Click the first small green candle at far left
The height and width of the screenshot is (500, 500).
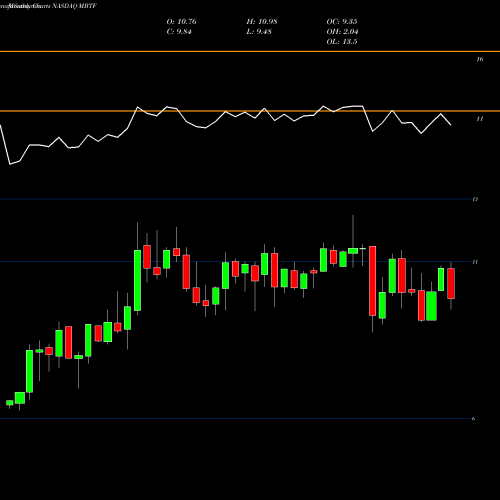10,403
